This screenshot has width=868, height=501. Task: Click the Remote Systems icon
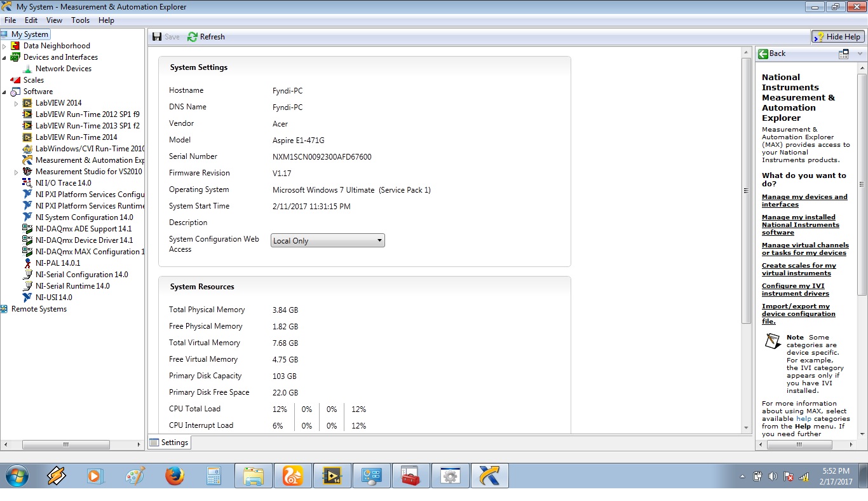(4, 309)
